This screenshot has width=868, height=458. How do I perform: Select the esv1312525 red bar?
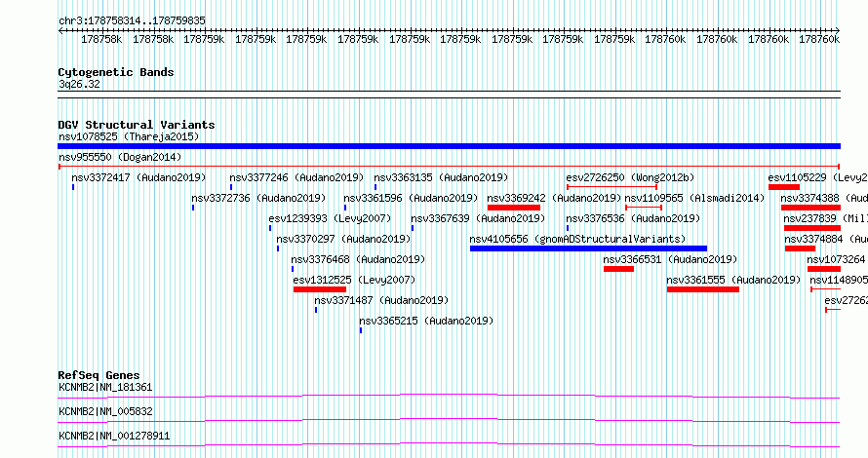click(x=320, y=289)
